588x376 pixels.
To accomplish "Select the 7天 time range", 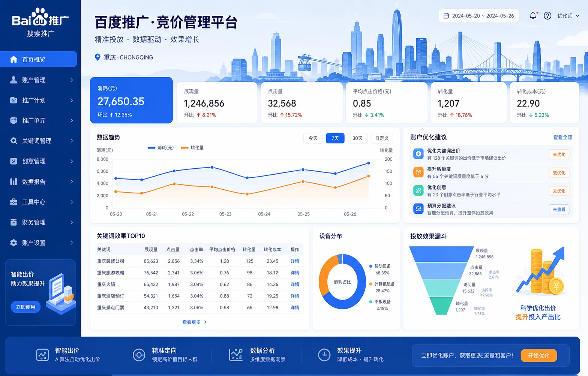I will (335, 138).
